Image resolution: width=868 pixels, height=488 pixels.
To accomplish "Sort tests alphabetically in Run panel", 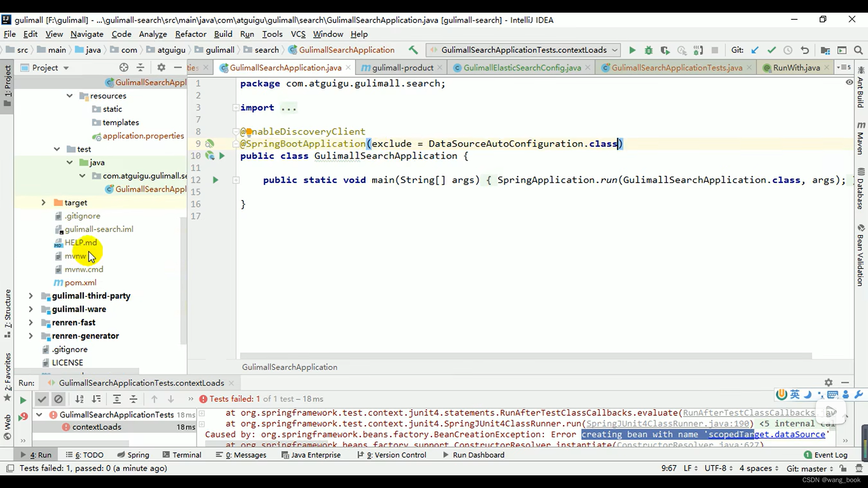I will click(80, 399).
